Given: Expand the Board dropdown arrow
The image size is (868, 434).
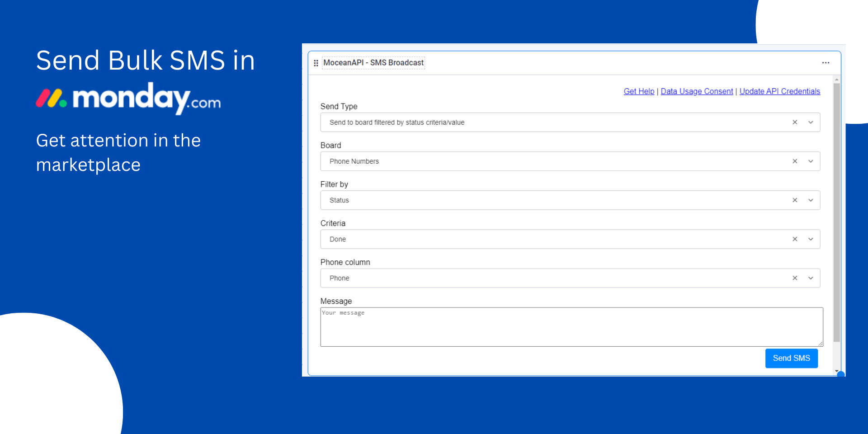Looking at the screenshot, I should click(811, 161).
